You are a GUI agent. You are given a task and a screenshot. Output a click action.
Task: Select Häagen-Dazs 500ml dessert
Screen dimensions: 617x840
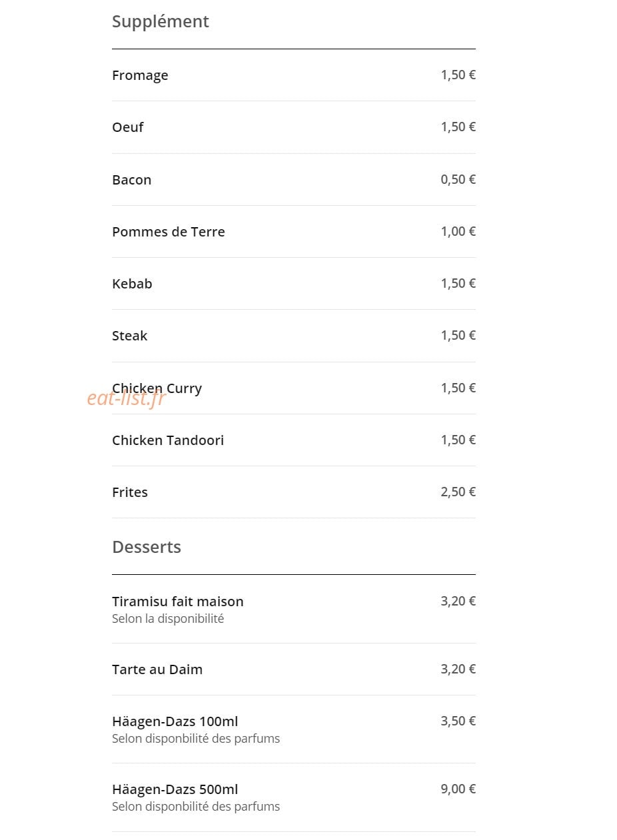point(294,797)
